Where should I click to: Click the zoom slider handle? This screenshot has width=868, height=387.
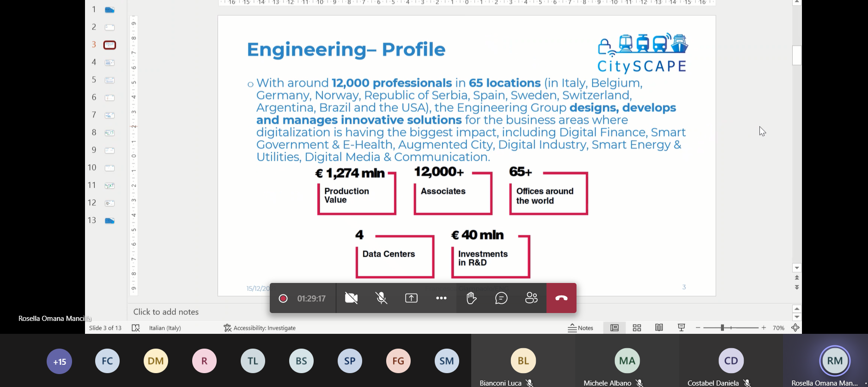[x=722, y=328]
